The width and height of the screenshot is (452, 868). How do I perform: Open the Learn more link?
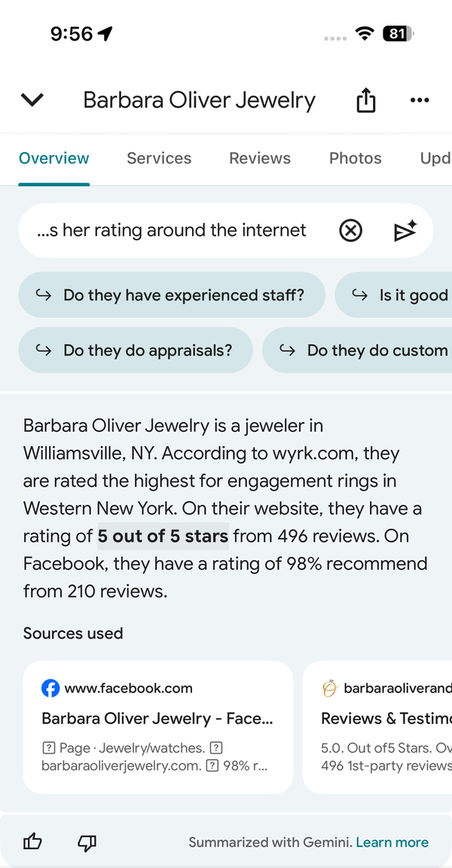392,842
